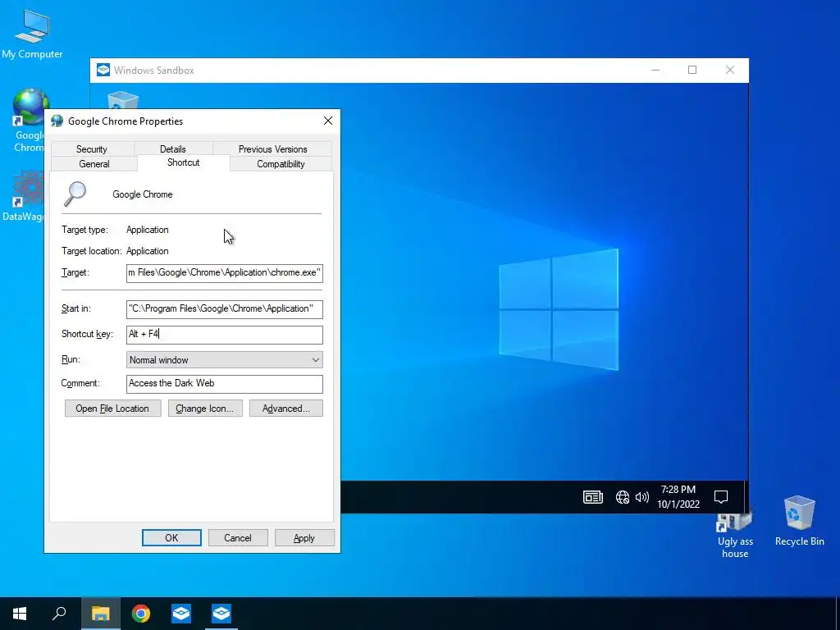Open the Previous Versions tab
The width and height of the screenshot is (840, 630).
(x=272, y=149)
